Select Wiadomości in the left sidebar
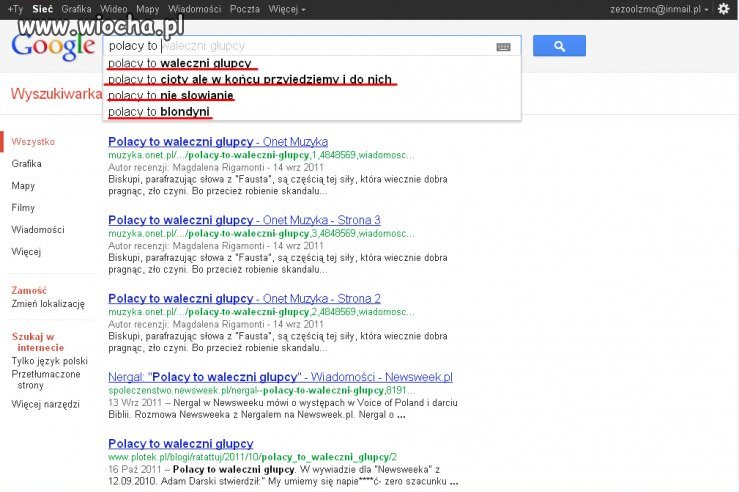The image size is (739, 492). 38,230
